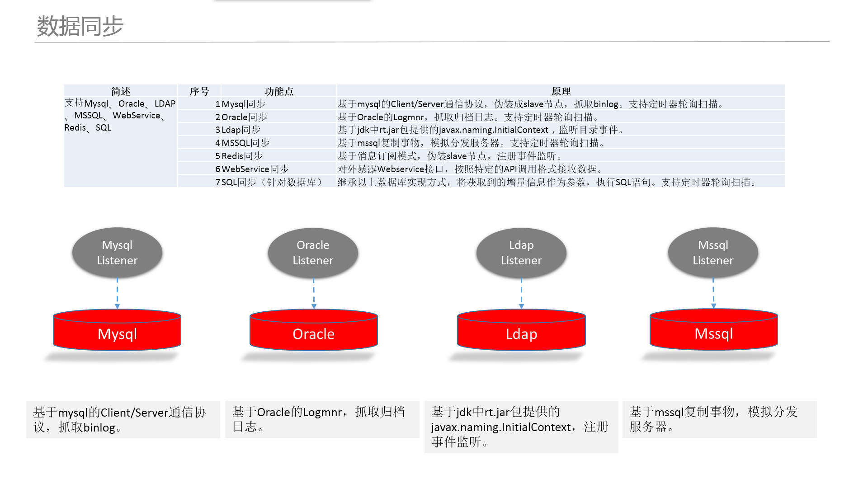Viewport: 868px width, 488px height.
Task: Select the Redis同步 table cell
Action: pos(279,156)
